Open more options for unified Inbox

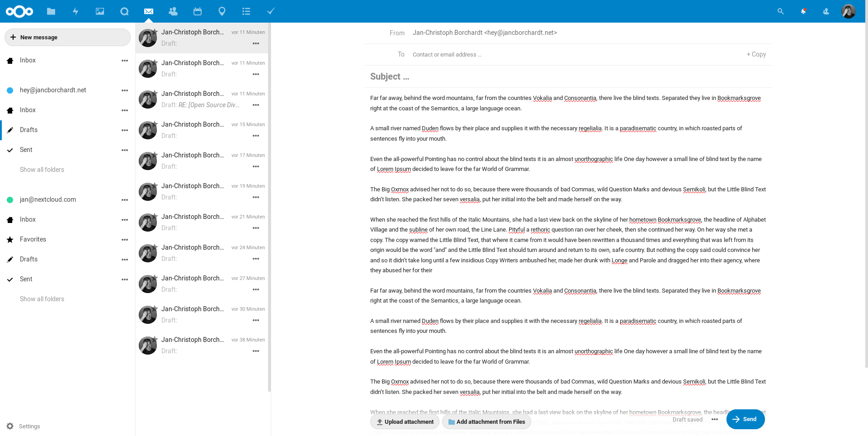125,60
